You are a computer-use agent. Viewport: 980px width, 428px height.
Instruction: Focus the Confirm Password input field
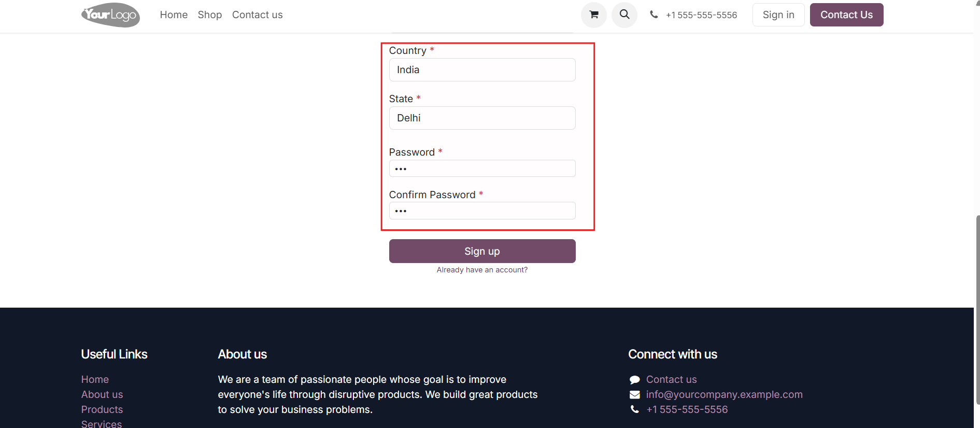click(482, 211)
